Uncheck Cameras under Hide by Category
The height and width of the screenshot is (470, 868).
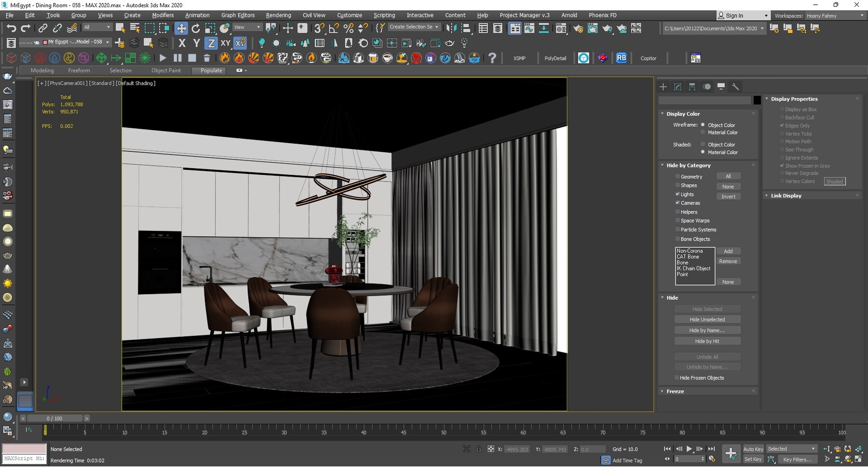(678, 203)
